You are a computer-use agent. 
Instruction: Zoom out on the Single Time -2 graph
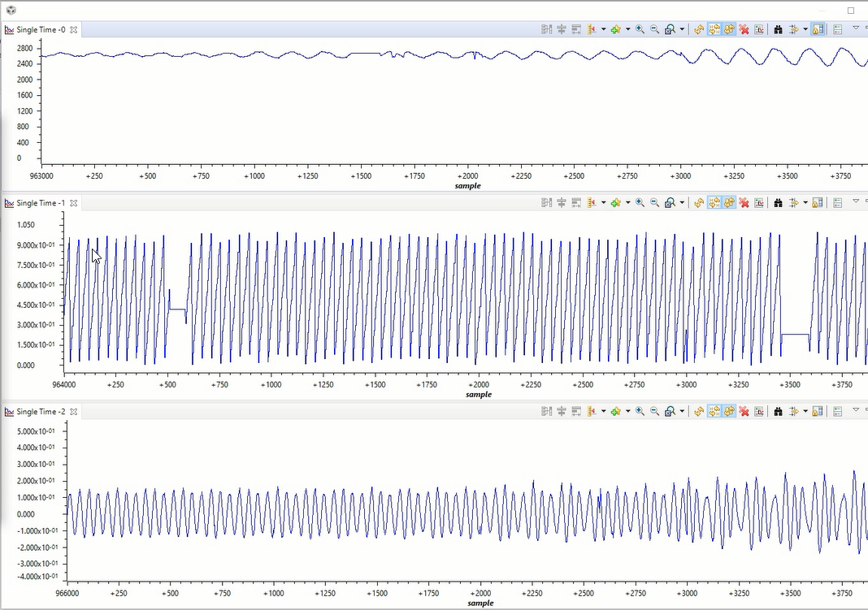point(655,412)
